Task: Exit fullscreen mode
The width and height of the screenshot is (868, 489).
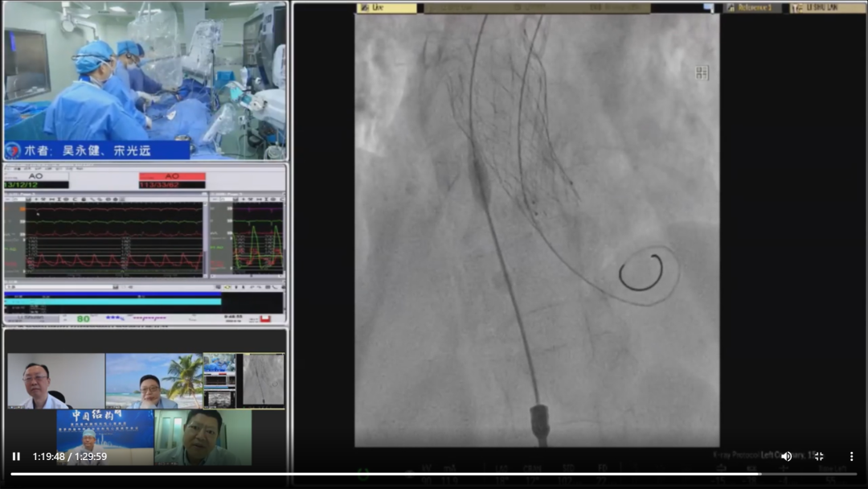Action: [819, 456]
